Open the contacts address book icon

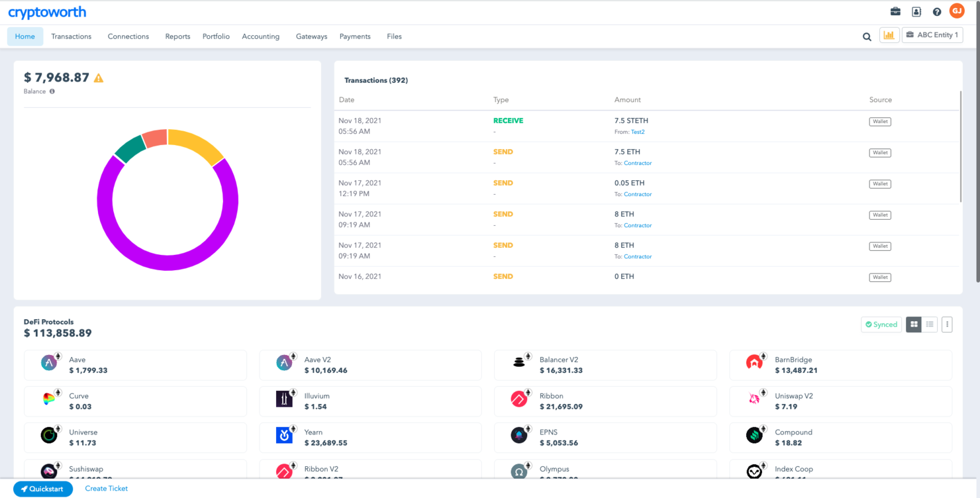[916, 11]
